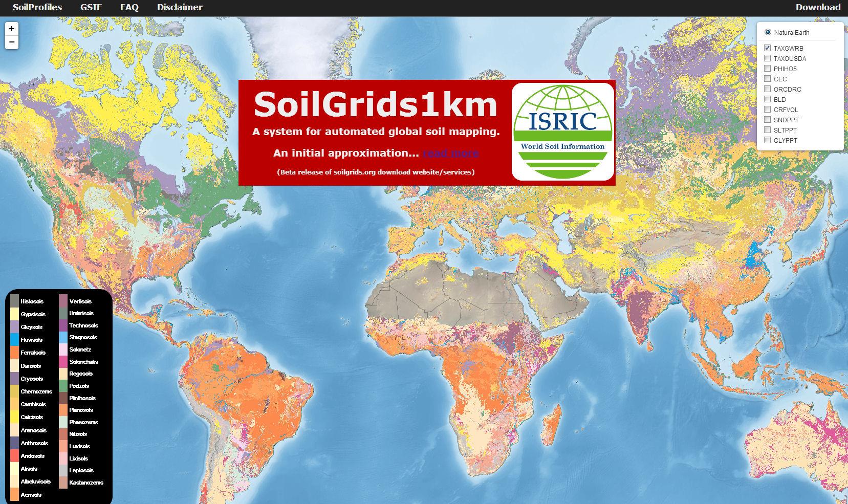This screenshot has width=848, height=504.
Task: Click the Solonchaks magenta legend swatch
Action: pos(63,362)
